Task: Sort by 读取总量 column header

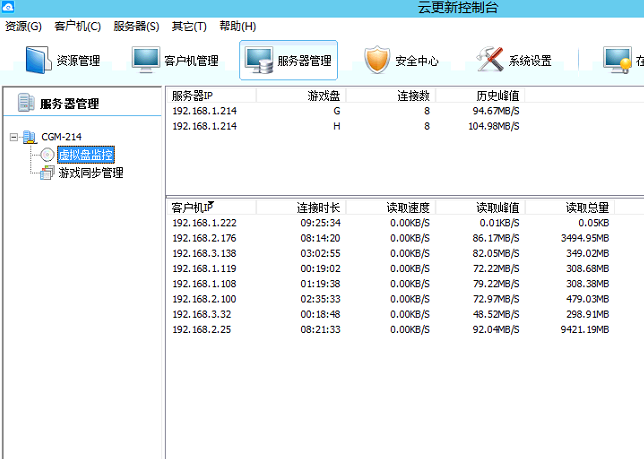Action: (570, 207)
